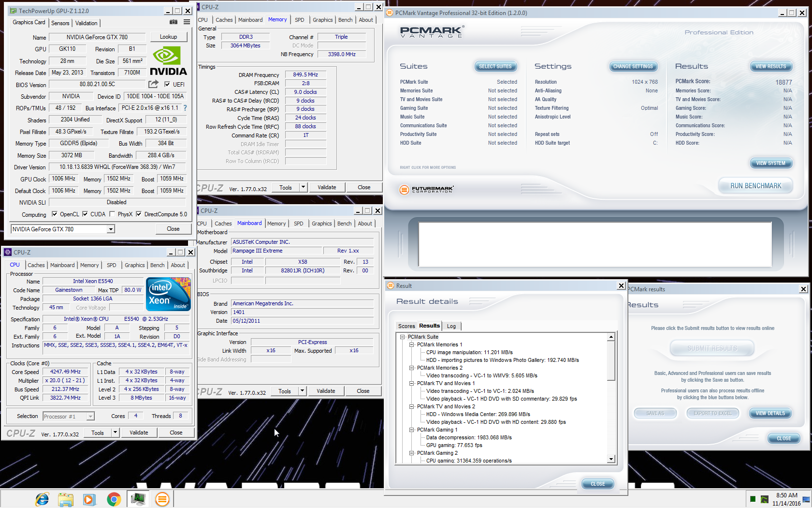The image size is (812, 508).
Task: Collapse PCMark Memories 1 node
Action: coord(411,344)
